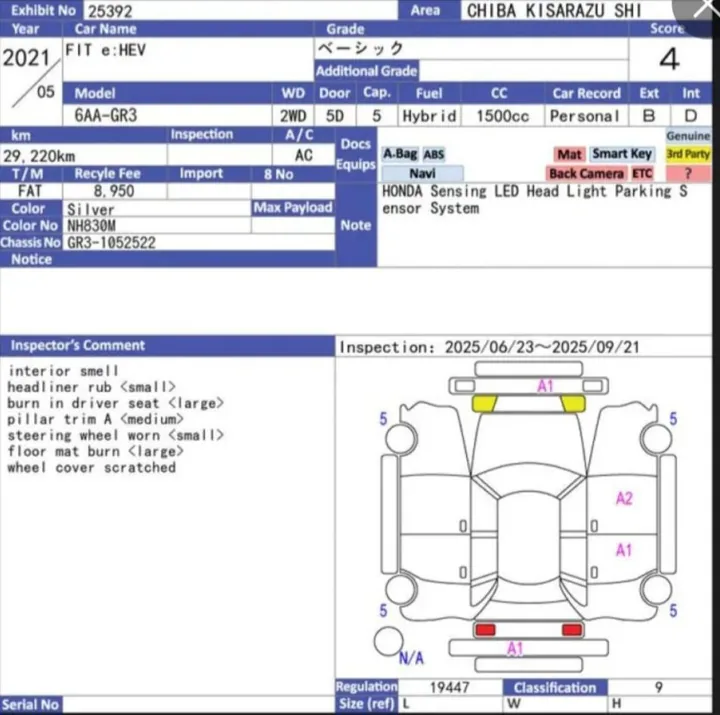Click the Genuine legend swatch
720x715 pixels.
click(x=688, y=136)
